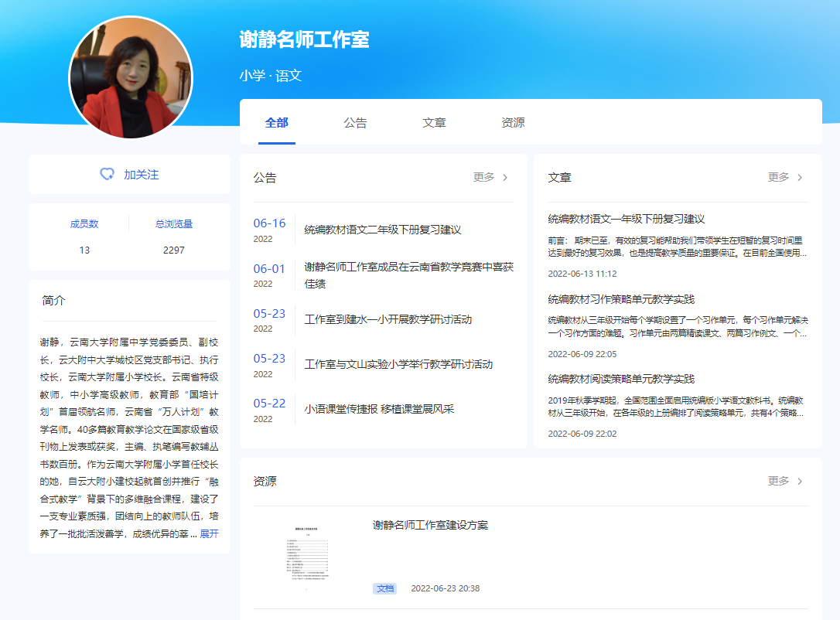This screenshot has width=840, height=620.
Task: Click the chevron arrow in 文章 panel header
Action: 800,177
